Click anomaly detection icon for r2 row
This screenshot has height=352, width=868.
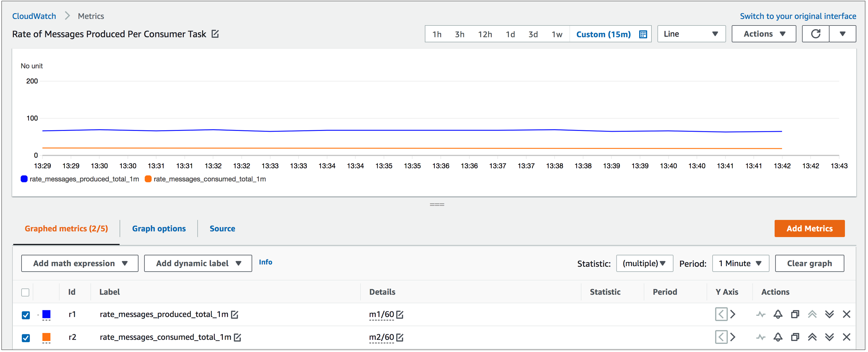point(760,337)
